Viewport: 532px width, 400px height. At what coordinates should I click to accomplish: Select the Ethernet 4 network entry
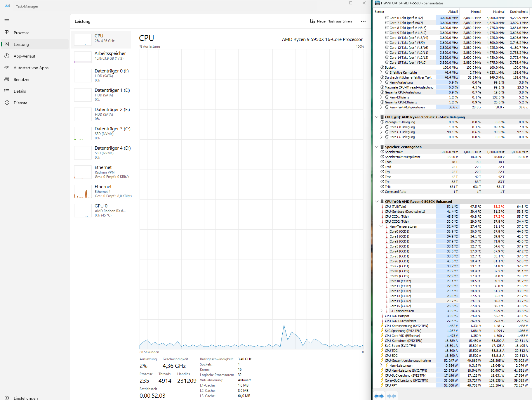(101, 191)
